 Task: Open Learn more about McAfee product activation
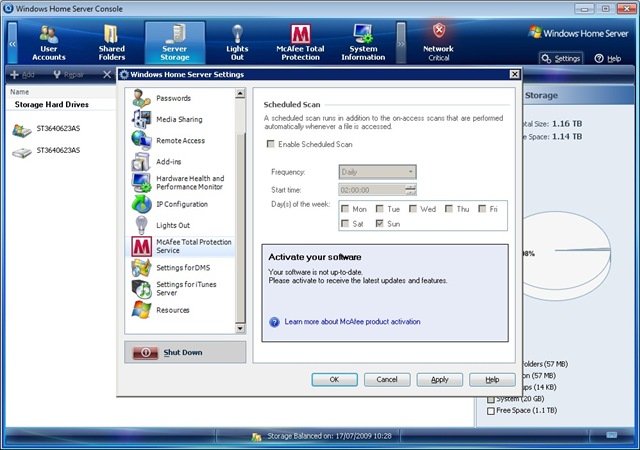[x=352, y=321]
